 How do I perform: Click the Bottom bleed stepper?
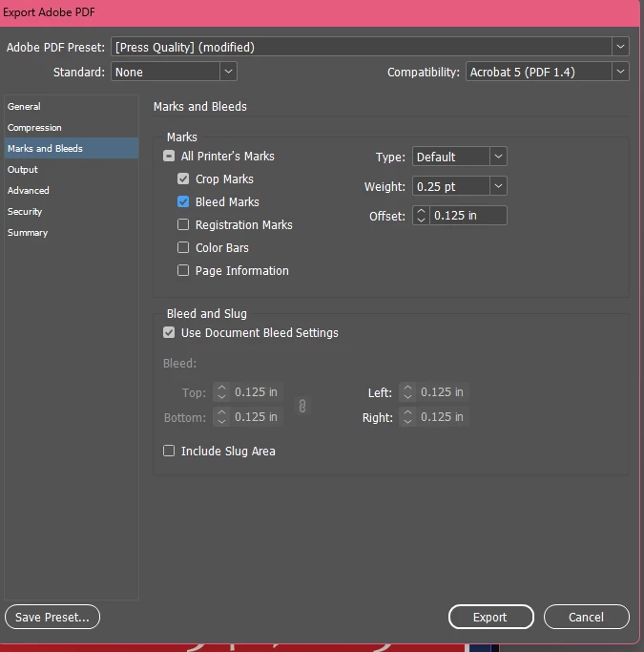point(221,417)
